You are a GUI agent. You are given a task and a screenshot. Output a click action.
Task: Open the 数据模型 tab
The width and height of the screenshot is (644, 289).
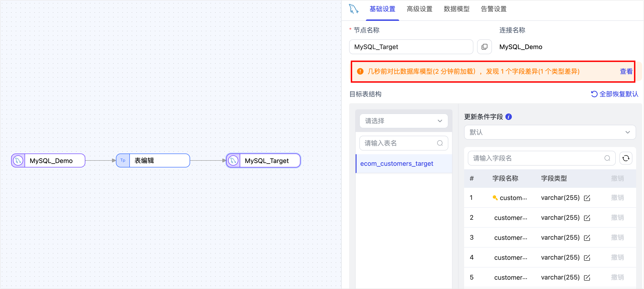456,9
